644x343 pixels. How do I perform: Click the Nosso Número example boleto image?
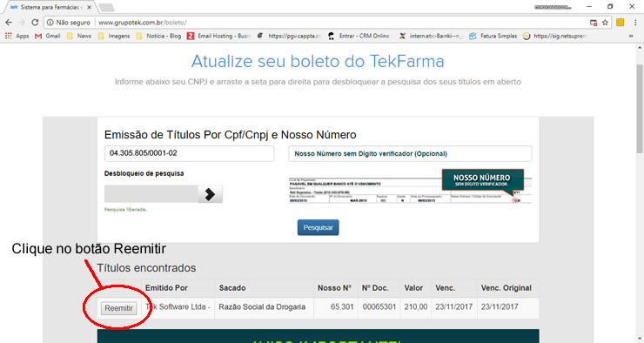coord(410,187)
